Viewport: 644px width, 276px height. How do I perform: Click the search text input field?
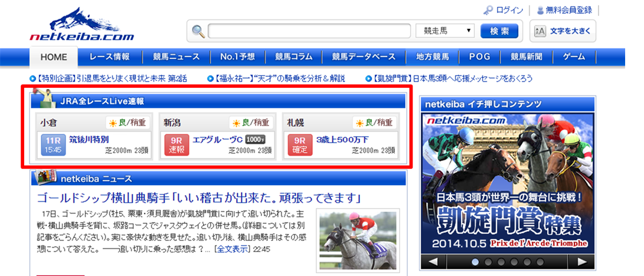(309, 31)
